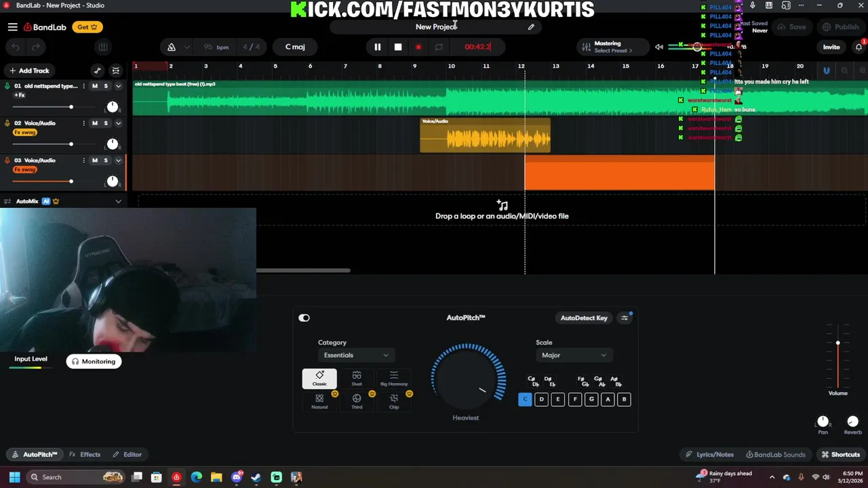Open AutoPitch settings sliders icon
868x488 pixels.
[625, 318]
